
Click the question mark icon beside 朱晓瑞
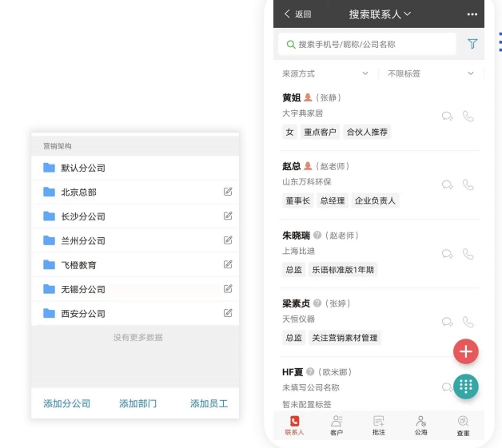(x=317, y=235)
